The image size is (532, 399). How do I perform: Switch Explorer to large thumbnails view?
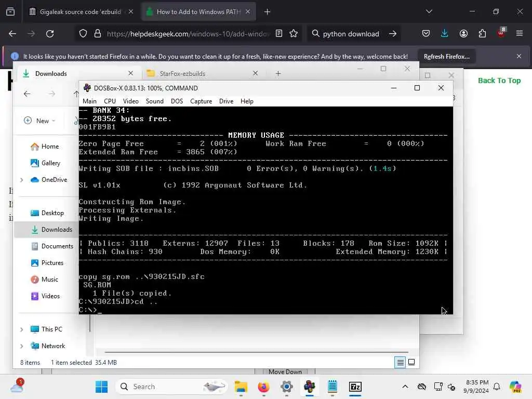pos(411,362)
